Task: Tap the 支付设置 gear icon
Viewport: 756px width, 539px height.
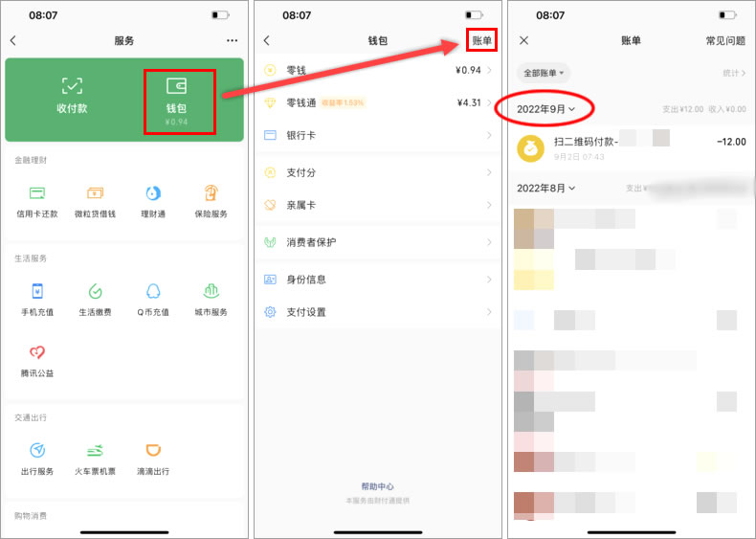Action: pos(270,312)
